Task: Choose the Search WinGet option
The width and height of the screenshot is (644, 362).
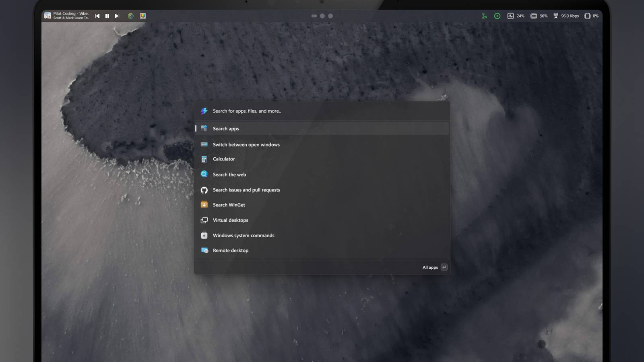Action: point(229,205)
